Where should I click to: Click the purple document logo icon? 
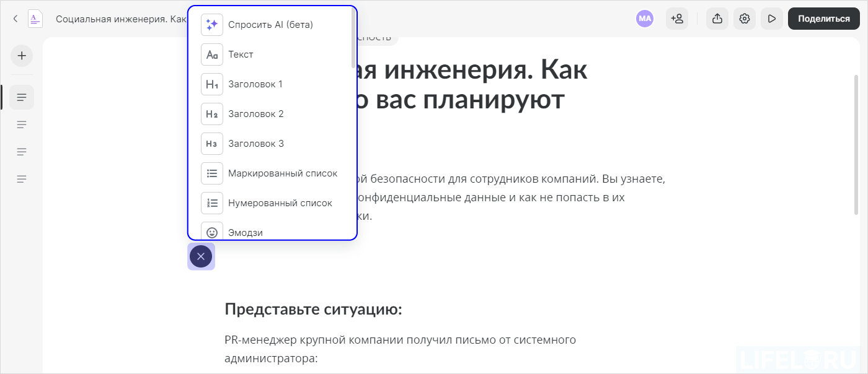click(x=35, y=18)
